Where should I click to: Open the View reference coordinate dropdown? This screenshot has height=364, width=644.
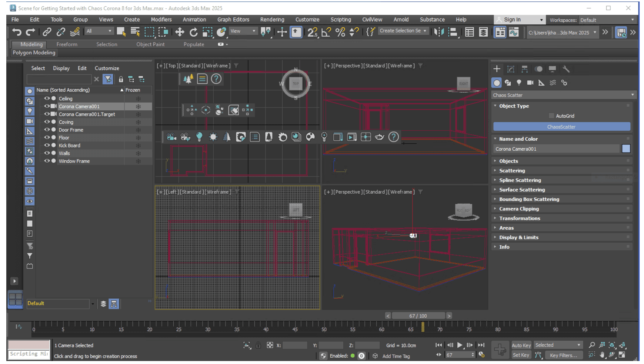(243, 31)
